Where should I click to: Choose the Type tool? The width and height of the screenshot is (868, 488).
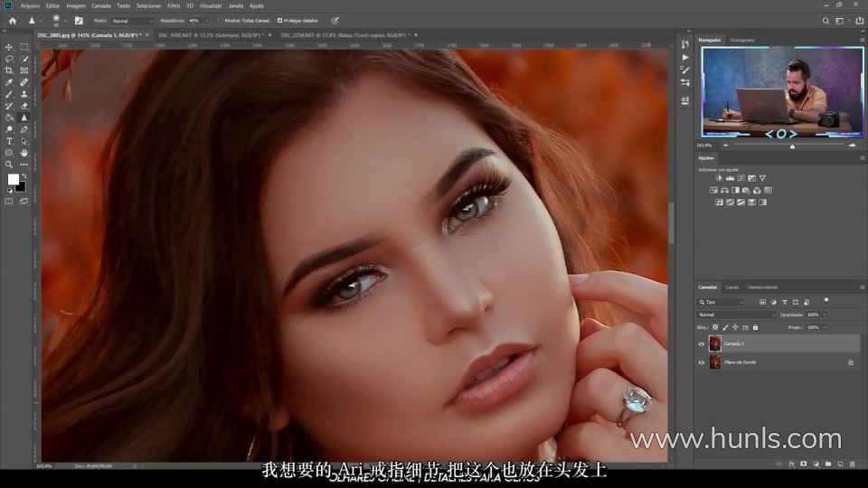(x=9, y=141)
